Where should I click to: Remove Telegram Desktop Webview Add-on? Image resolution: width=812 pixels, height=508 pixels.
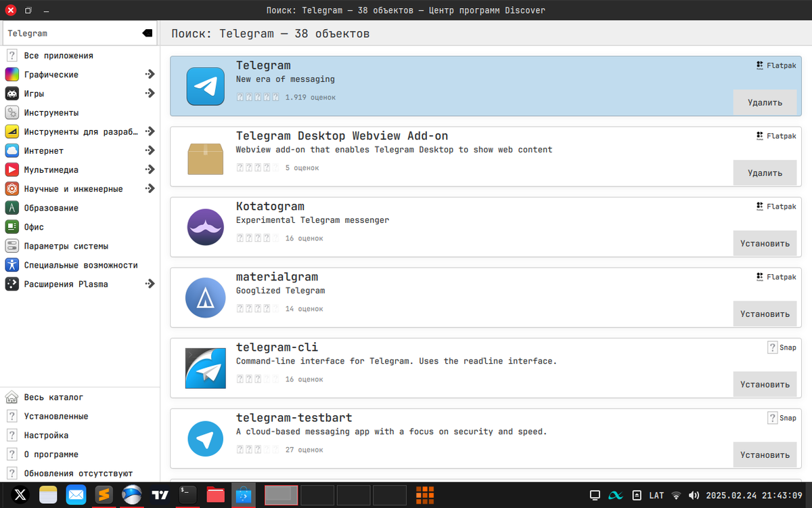765,173
